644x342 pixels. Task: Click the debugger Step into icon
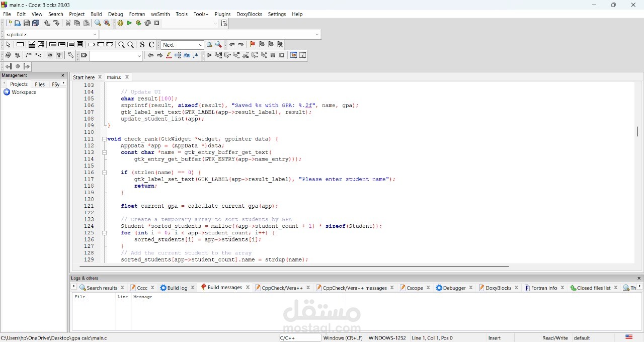[236, 55]
